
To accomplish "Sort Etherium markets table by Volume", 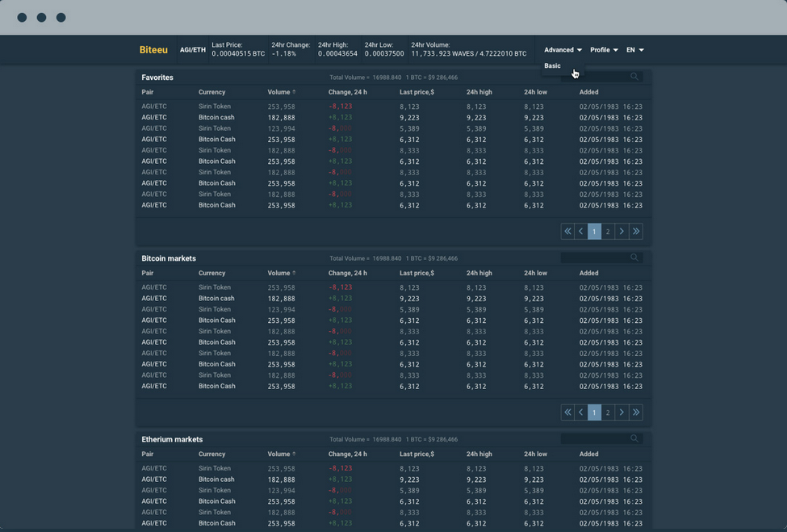I will [282, 454].
